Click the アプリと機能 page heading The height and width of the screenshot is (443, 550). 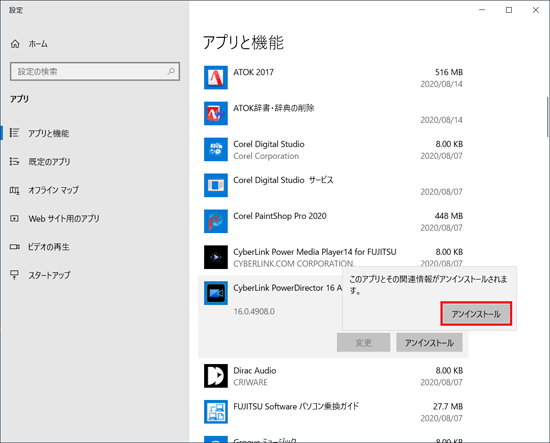pos(243,42)
